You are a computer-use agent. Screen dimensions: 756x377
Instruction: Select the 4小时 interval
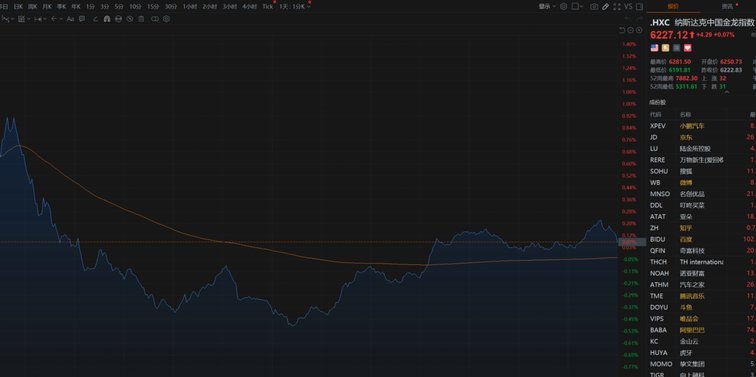coord(249,7)
